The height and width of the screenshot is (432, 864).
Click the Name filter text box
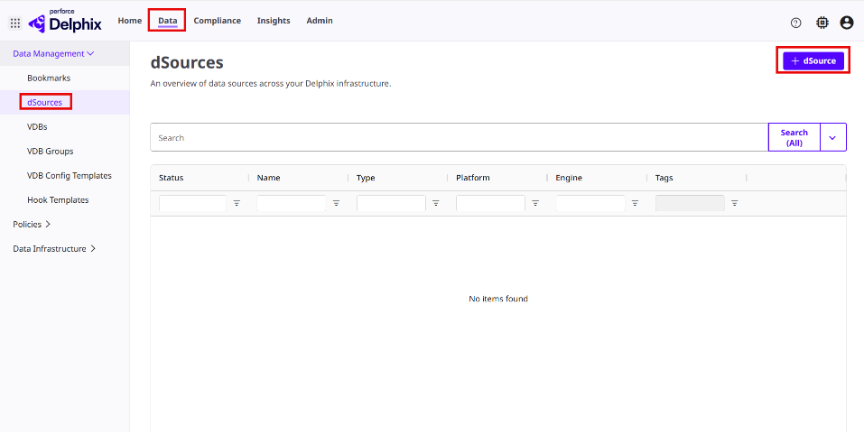[x=291, y=203]
